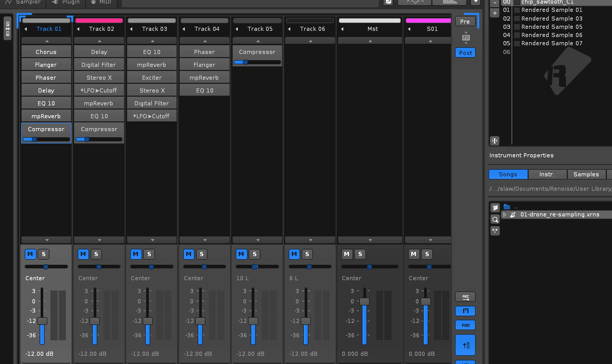This screenshot has height=364, width=612.
Task: Collapse Track 02 with its left arrow
Action: (79, 29)
